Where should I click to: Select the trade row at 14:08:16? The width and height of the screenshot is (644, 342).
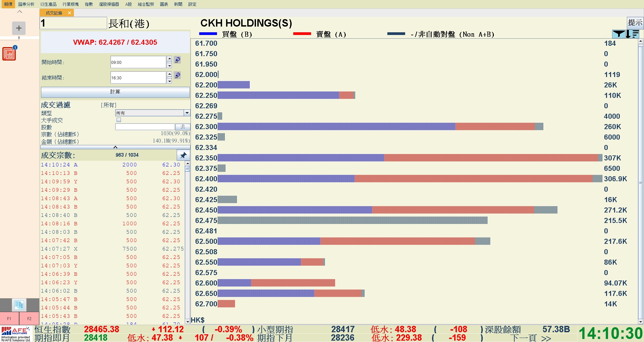(x=112, y=224)
